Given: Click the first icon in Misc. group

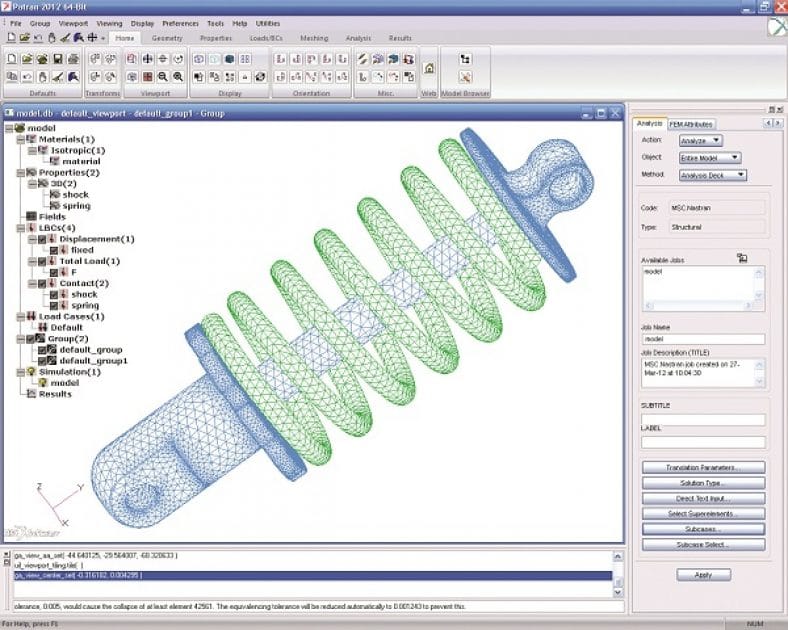Looking at the screenshot, I should click(363, 59).
